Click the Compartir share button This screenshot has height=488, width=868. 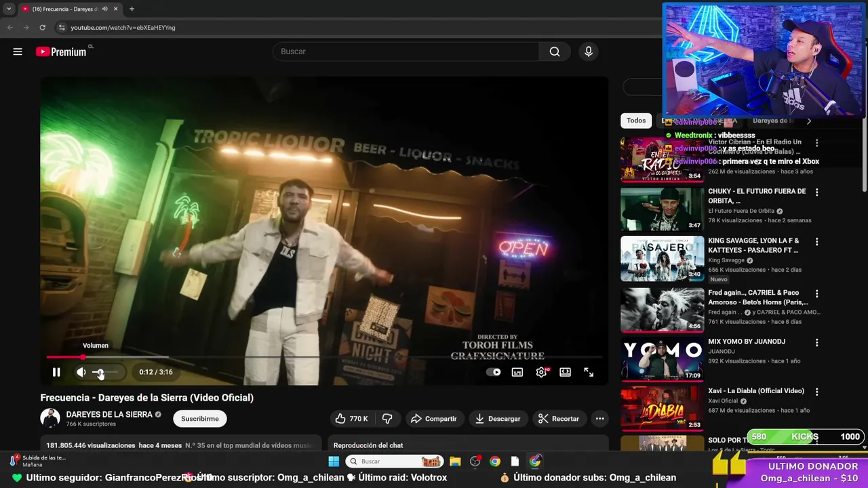pyautogui.click(x=434, y=419)
